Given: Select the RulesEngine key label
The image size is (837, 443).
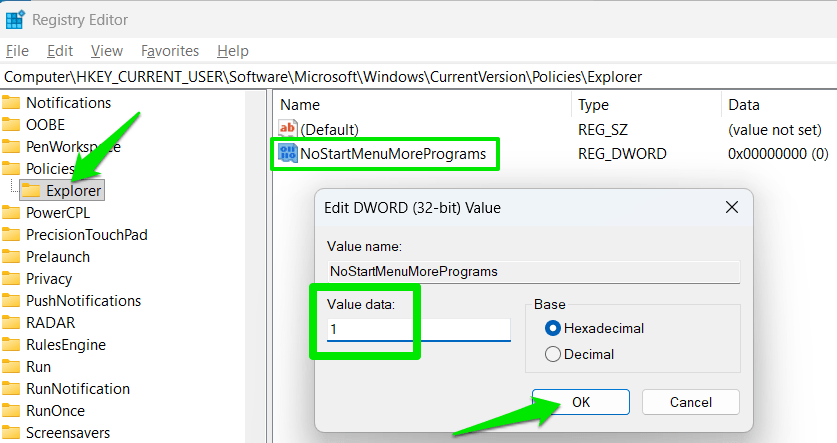Looking at the screenshot, I should 66,345.
